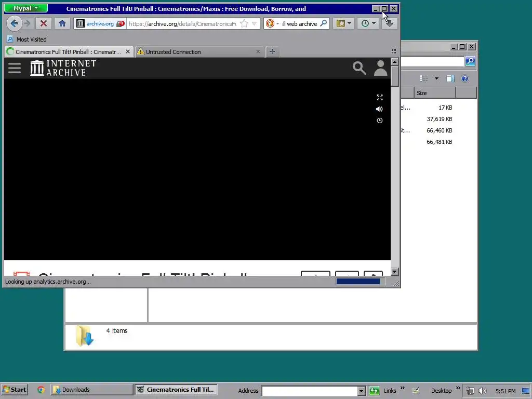Sort by the Size column header

click(435, 92)
